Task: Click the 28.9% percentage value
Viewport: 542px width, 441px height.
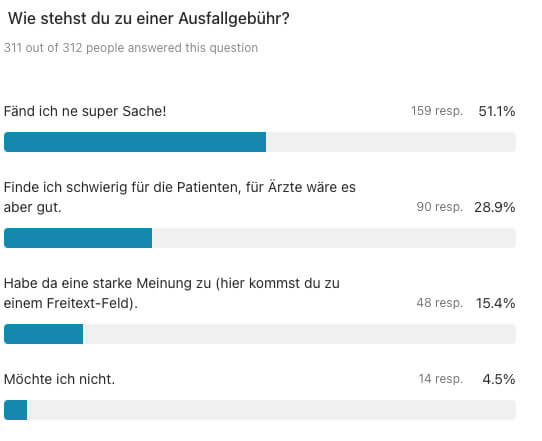Action: [x=495, y=207]
